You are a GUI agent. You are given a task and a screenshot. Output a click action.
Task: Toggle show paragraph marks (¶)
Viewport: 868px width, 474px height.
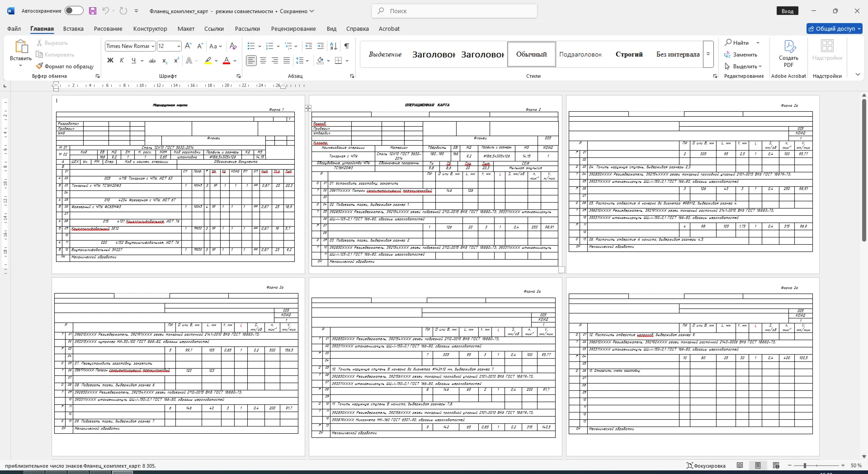click(x=346, y=46)
